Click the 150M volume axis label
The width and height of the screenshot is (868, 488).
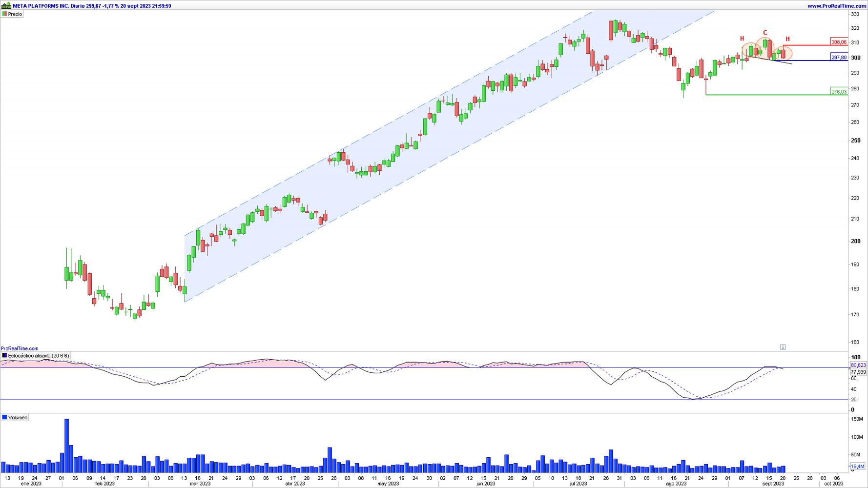(x=857, y=419)
